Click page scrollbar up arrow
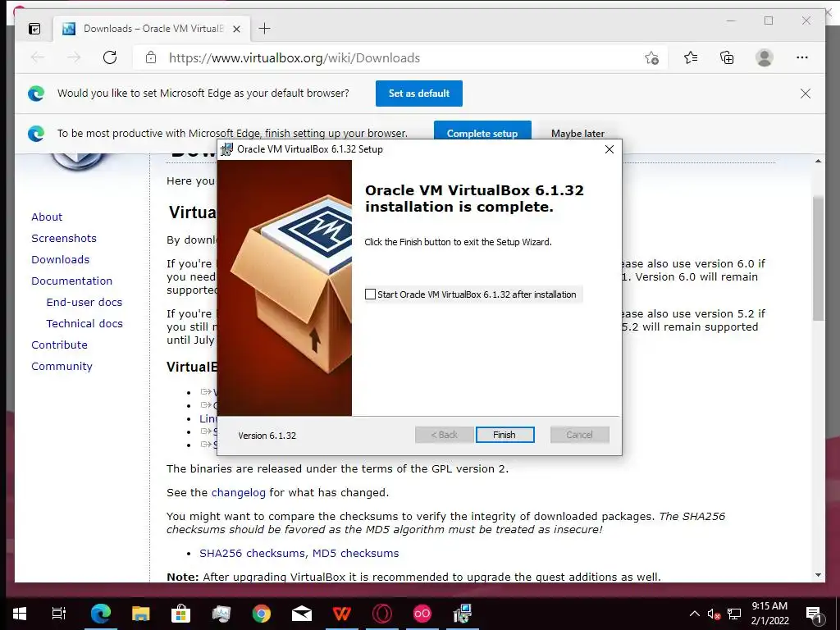 click(818, 161)
